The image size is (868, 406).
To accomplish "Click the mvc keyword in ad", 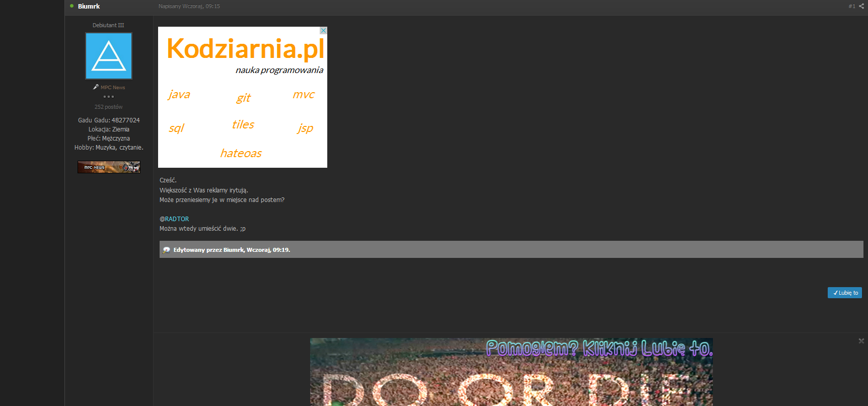I will 304,94.
